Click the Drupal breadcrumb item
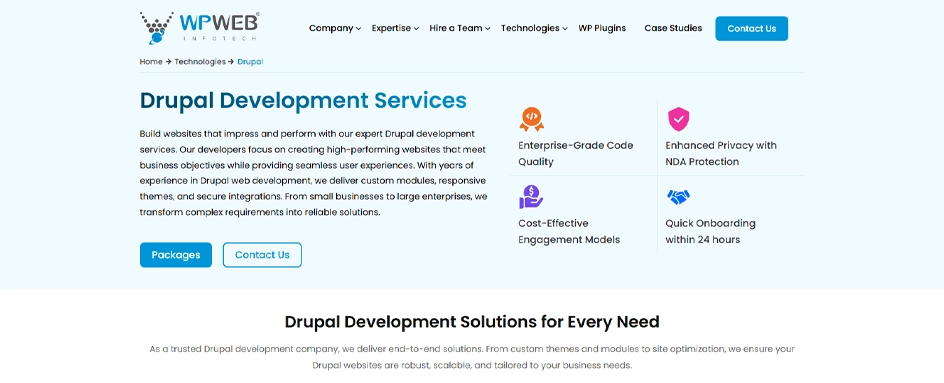The image size is (944, 383). tap(250, 61)
